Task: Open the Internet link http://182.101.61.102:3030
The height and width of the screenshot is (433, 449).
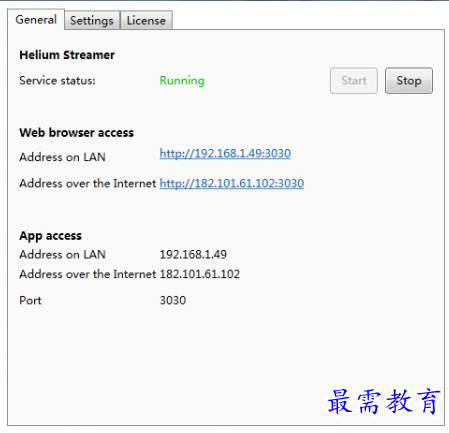Action: 232,183
